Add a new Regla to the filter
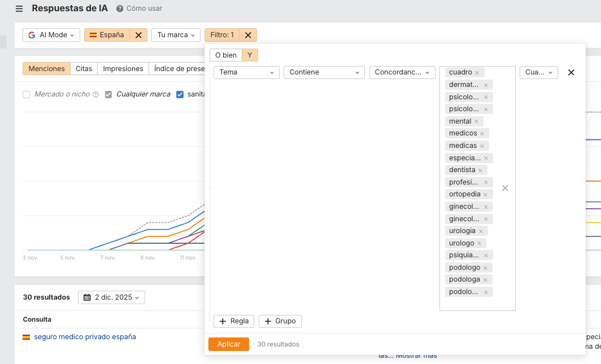Image resolution: width=601 pixels, height=364 pixels. tap(234, 321)
